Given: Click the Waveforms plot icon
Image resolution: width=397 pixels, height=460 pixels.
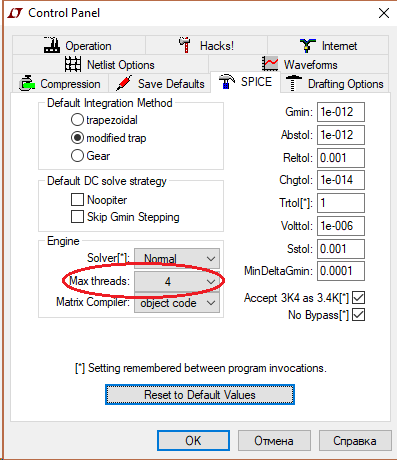Looking at the screenshot, I should tap(270, 64).
